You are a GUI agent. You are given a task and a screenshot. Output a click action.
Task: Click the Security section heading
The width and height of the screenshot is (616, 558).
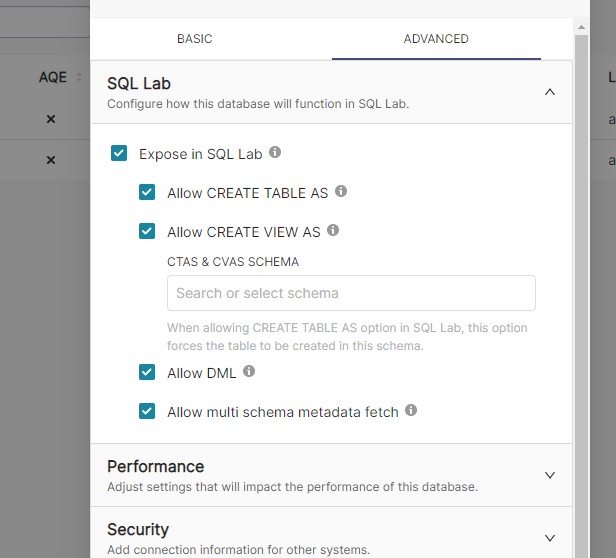click(138, 529)
